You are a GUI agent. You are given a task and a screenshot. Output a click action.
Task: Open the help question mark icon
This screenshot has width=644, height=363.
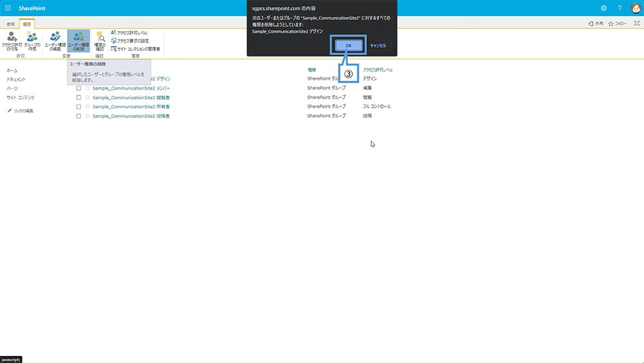pyautogui.click(x=620, y=8)
